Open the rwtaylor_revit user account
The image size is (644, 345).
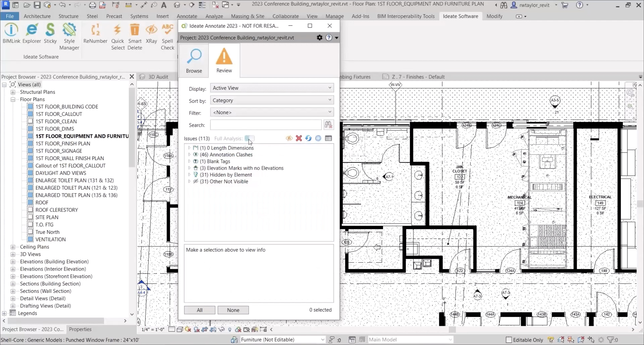click(534, 5)
